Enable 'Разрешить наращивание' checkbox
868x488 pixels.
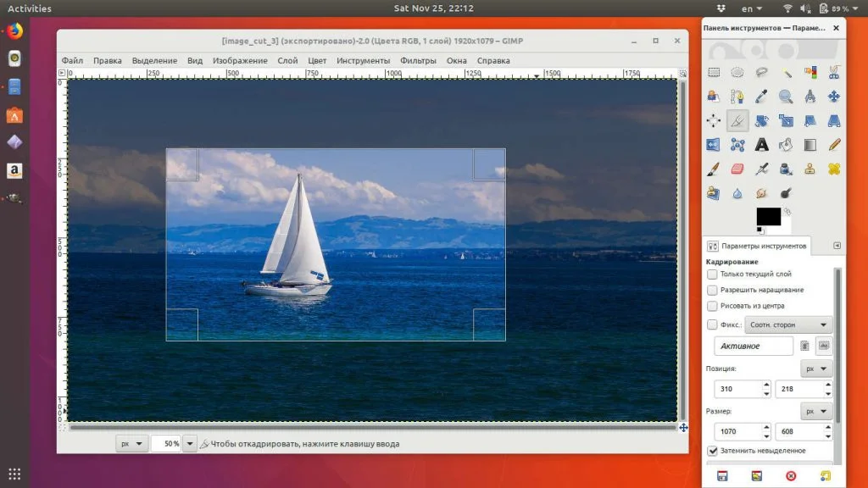[712, 290]
